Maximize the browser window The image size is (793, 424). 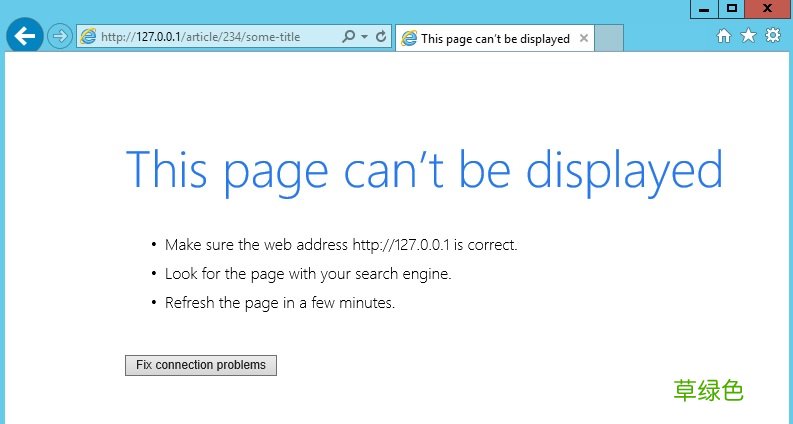coord(732,9)
